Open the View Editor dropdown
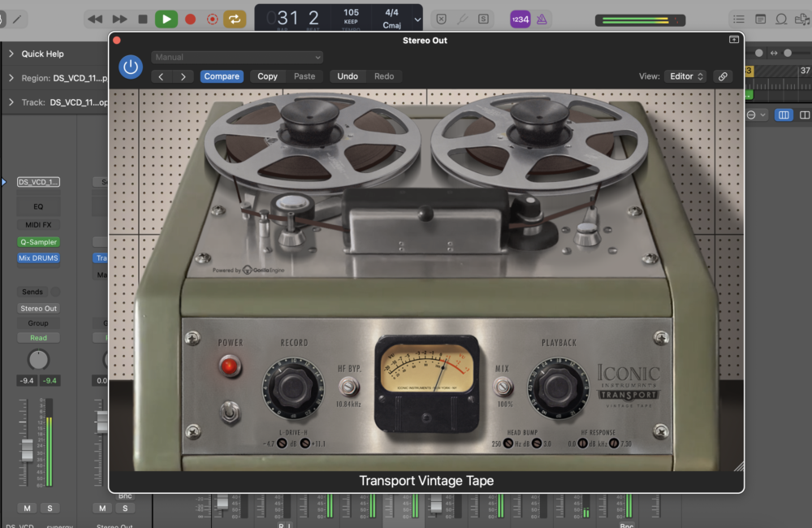The image size is (812, 528). point(686,76)
